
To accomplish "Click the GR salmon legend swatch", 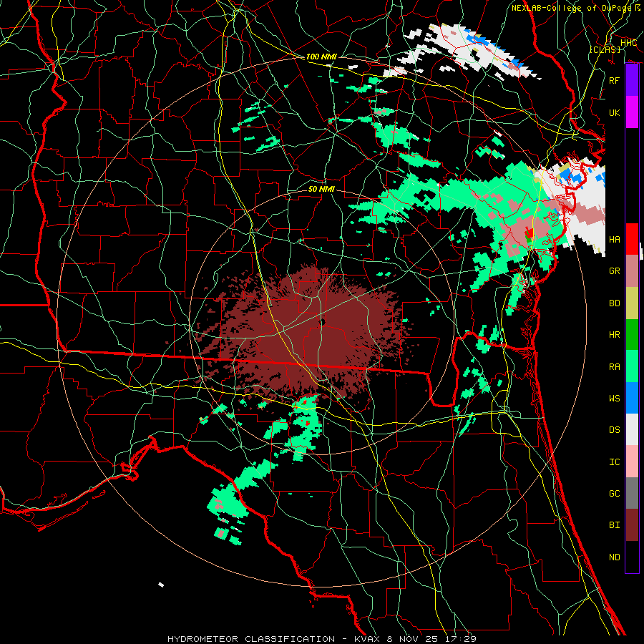I will tap(632, 271).
